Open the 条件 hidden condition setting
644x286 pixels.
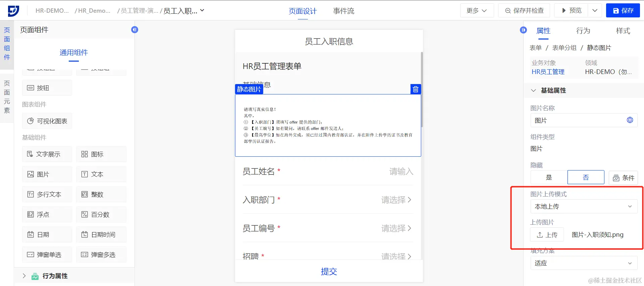pos(623,177)
